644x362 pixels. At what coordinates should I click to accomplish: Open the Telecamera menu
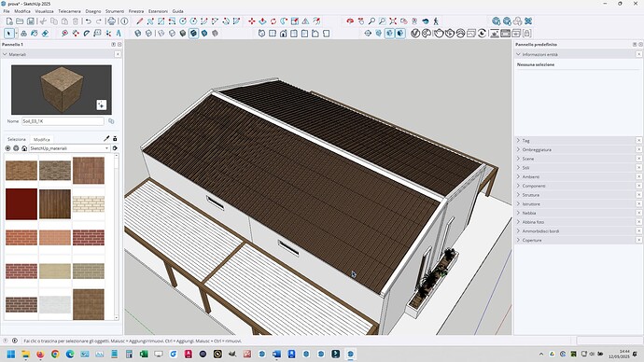[69, 11]
